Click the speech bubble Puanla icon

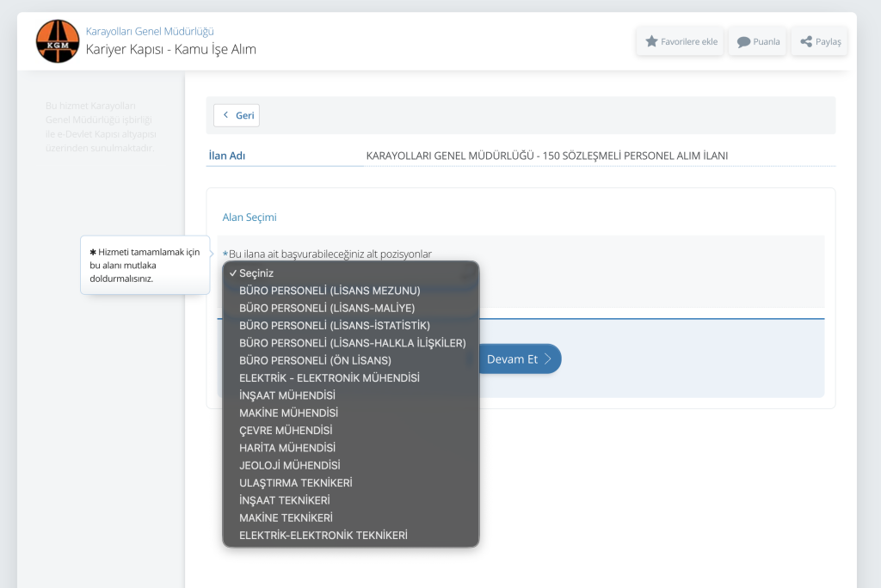click(x=743, y=41)
